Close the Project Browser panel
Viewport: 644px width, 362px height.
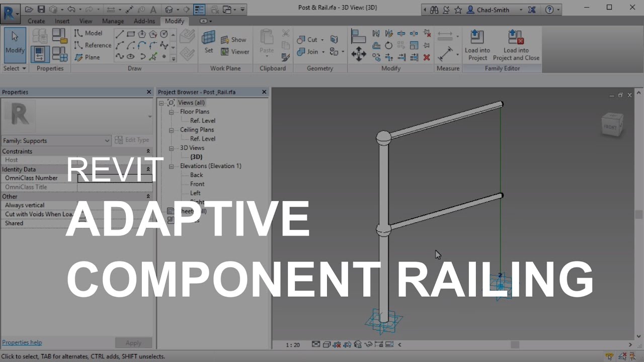coord(264,92)
